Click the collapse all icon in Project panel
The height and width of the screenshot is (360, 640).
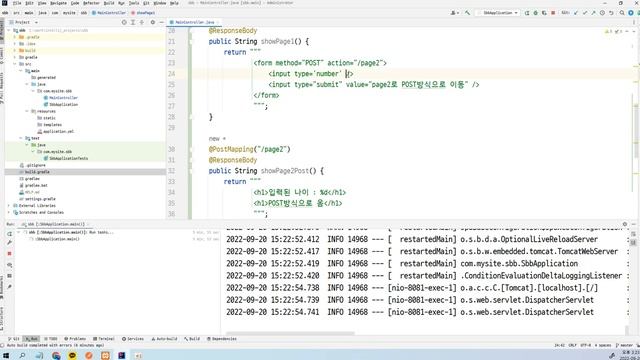point(142,22)
